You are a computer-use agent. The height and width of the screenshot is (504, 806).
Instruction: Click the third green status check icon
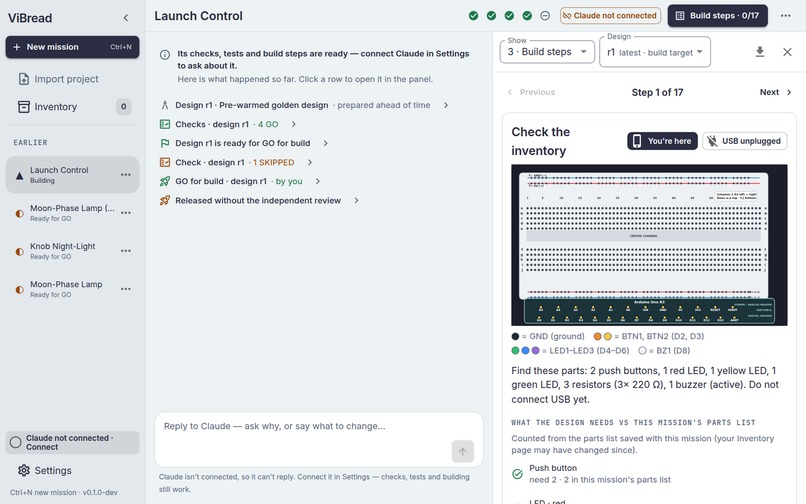(x=509, y=16)
